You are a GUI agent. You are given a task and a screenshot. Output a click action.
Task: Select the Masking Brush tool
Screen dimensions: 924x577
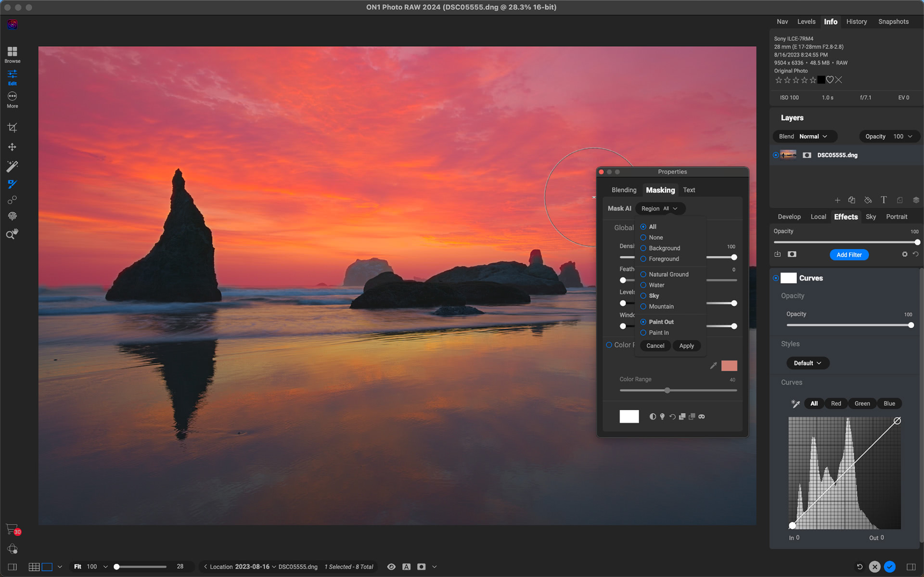click(x=12, y=184)
